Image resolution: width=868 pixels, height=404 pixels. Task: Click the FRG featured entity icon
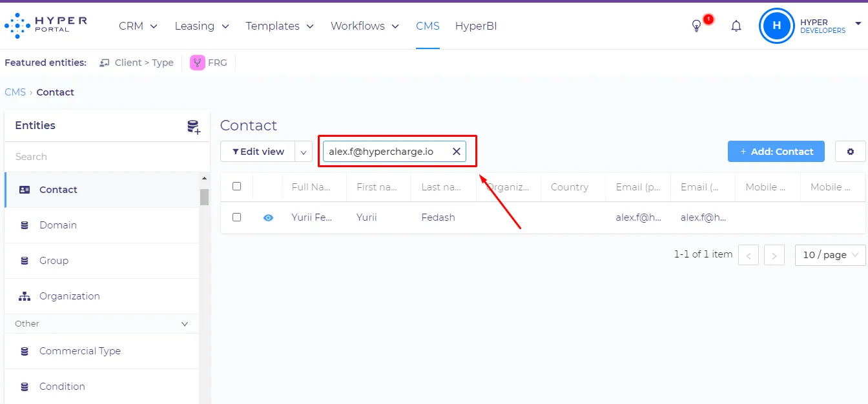(198, 63)
